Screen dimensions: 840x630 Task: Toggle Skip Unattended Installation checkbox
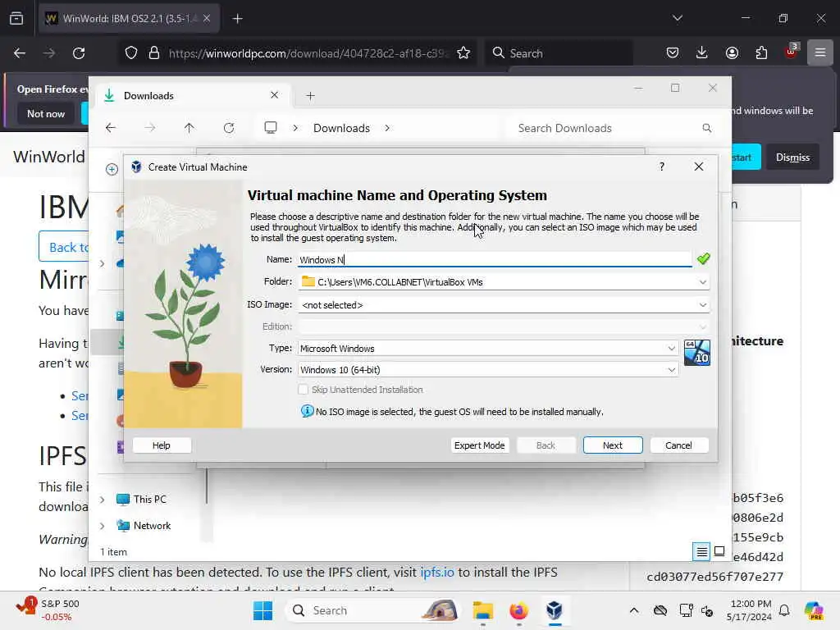(304, 390)
